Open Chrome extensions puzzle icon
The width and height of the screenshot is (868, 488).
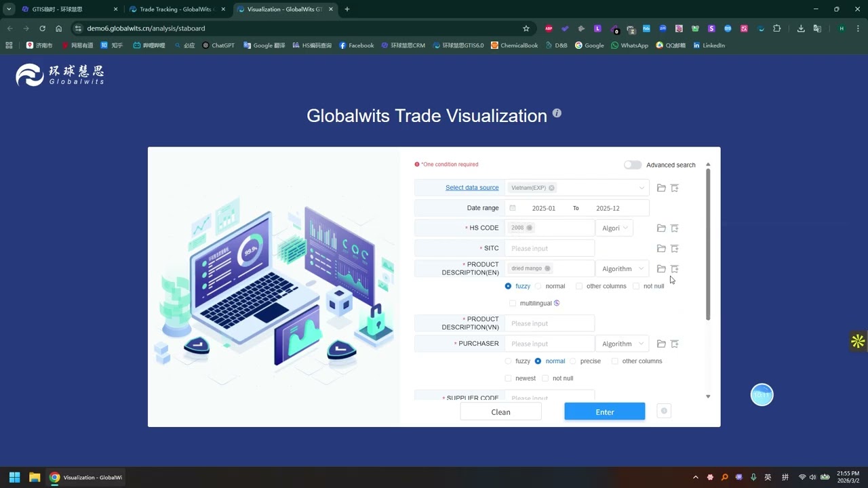click(x=777, y=28)
